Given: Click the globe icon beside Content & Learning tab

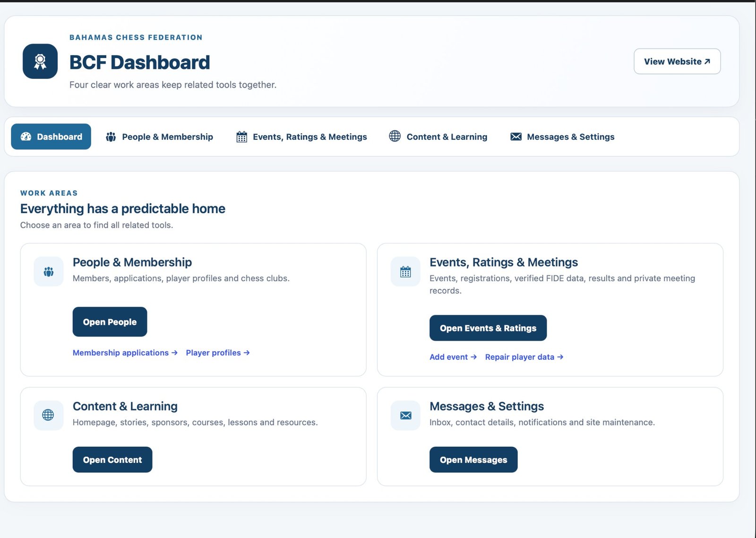Looking at the screenshot, I should [395, 136].
